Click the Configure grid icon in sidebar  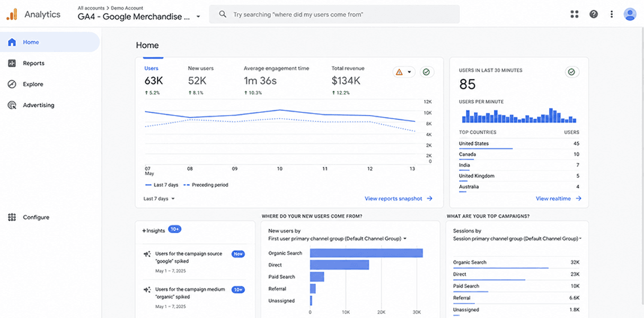pos(12,217)
